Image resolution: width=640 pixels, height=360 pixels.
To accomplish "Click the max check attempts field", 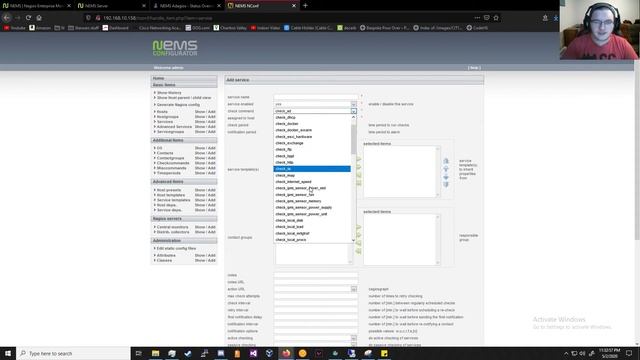I will coord(316,296).
